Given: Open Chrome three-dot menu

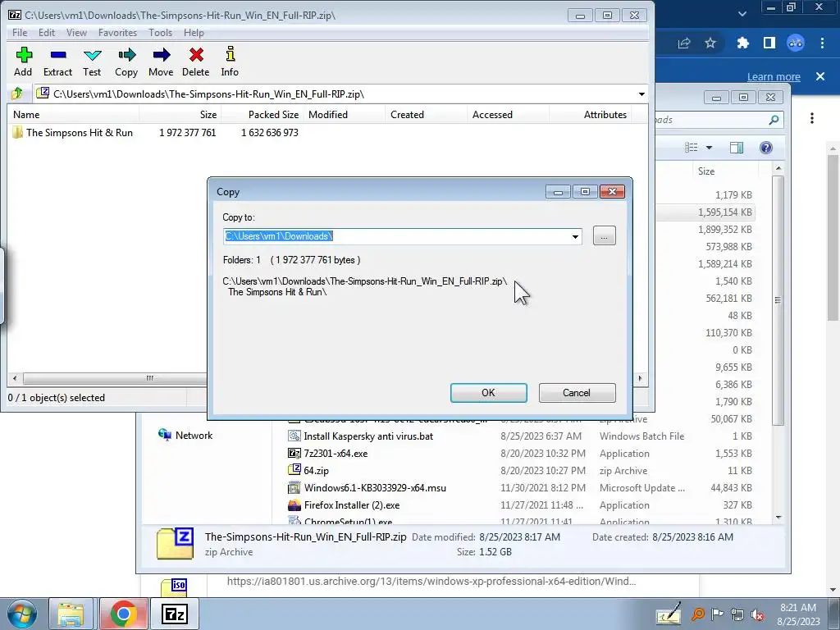Looking at the screenshot, I should coord(822,43).
